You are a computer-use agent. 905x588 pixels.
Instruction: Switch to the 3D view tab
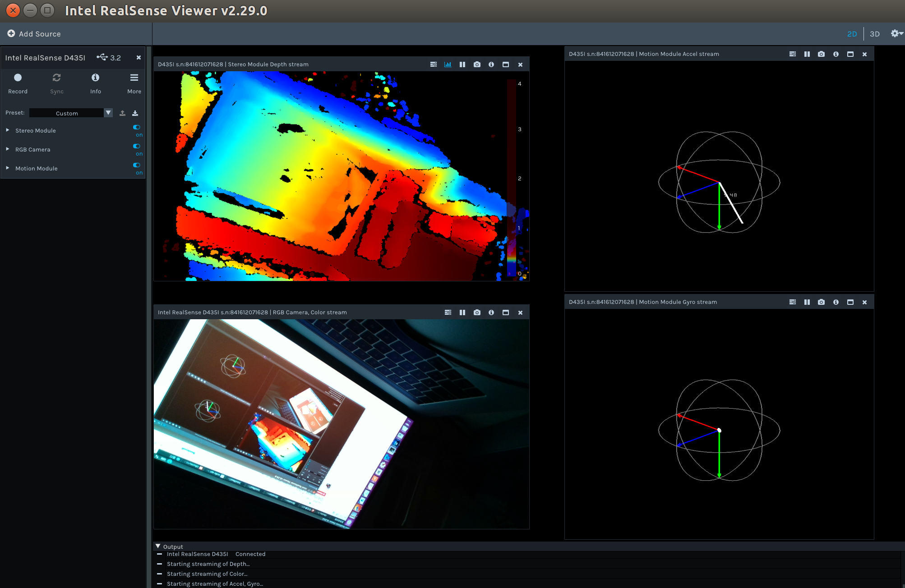(874, 34)
